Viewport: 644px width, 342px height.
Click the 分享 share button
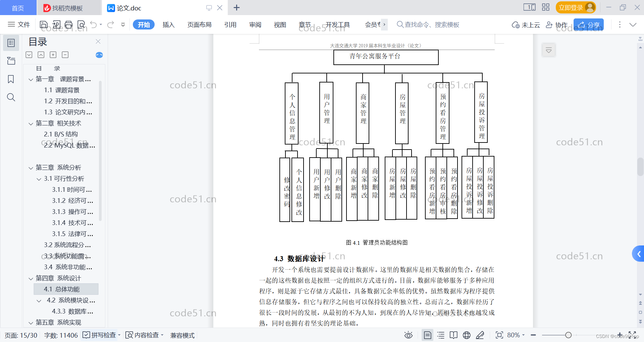589,25
